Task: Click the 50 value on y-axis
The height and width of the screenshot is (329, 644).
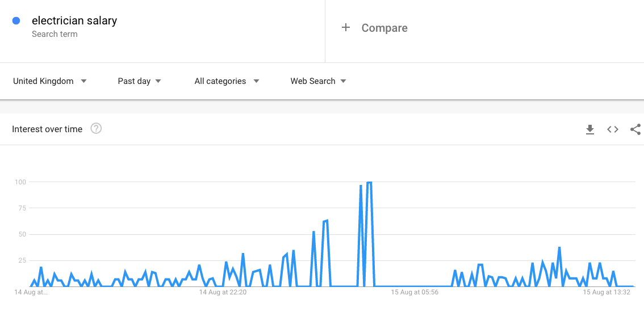Action: (x=22, y=234)
